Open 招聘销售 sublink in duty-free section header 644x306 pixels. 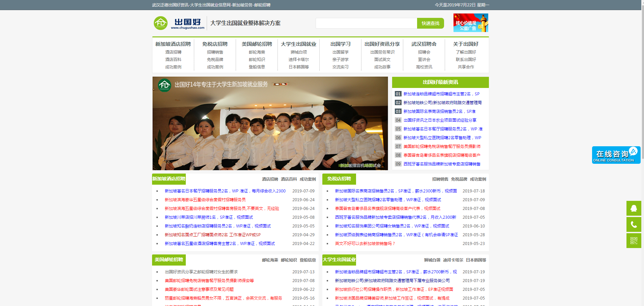(x=440, y=179)
